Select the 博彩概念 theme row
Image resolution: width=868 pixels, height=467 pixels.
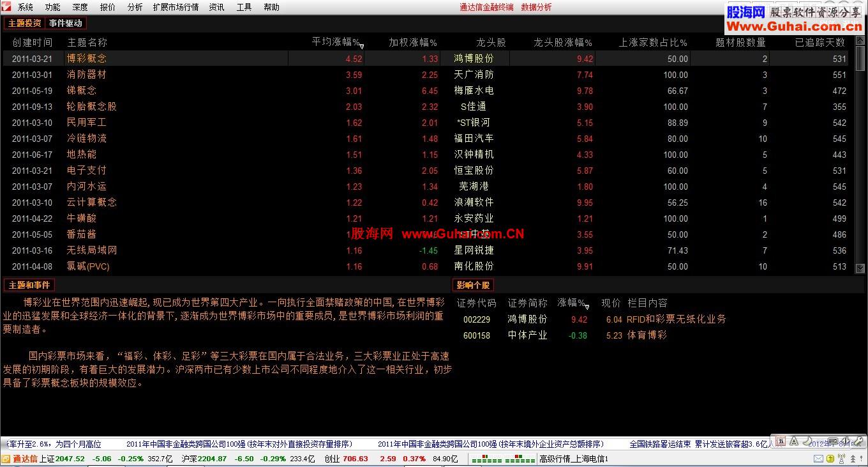coord(426,58)
